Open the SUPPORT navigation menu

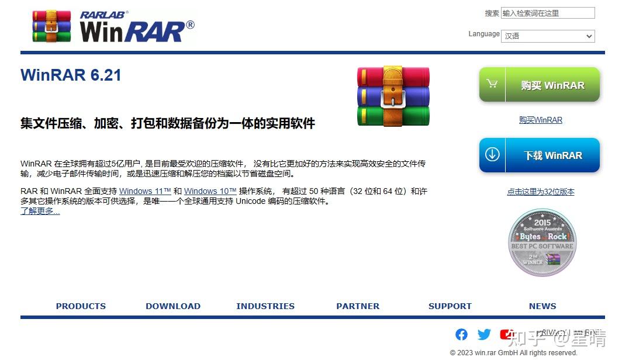coord(450,306)
